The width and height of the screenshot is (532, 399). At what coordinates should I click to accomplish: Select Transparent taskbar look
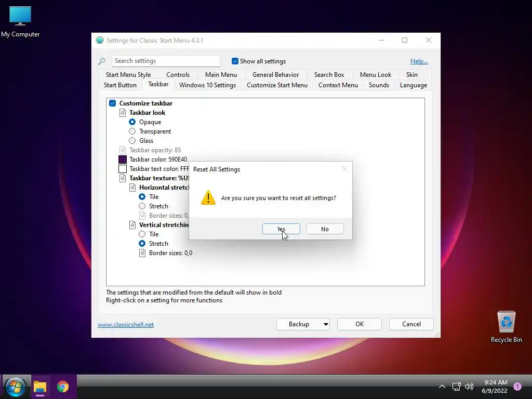[132, 131]
